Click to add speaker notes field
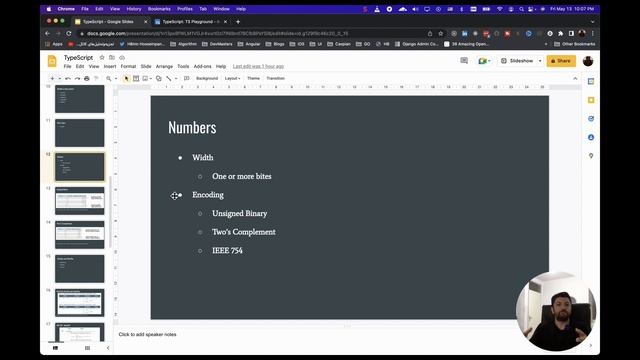 point(147,334)
